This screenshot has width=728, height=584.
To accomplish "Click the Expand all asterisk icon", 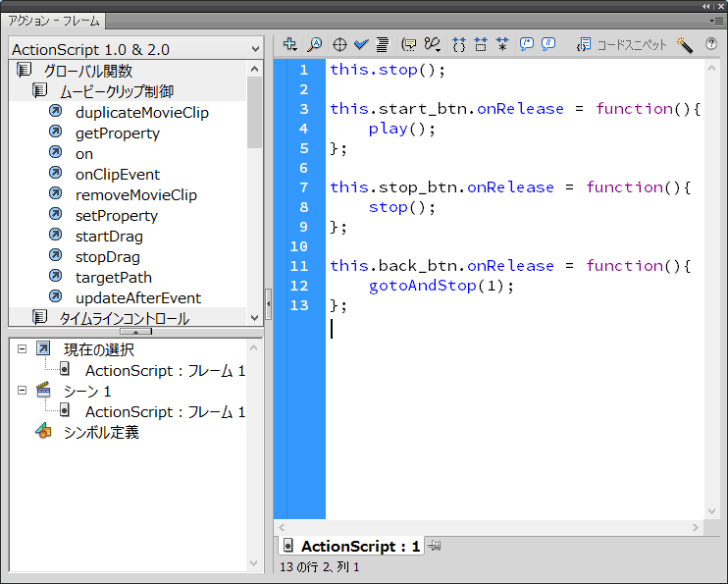I will (x=502, y=44).
